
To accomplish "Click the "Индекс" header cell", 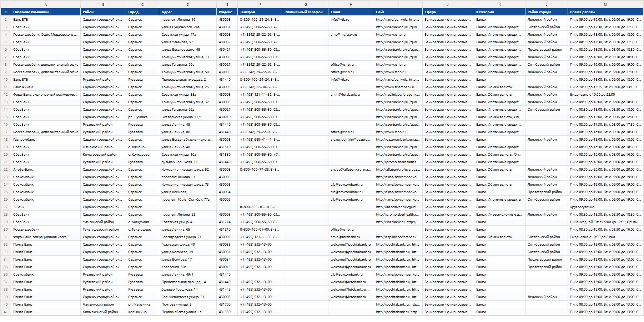I will pyautogui.click(x=227, y=12).
